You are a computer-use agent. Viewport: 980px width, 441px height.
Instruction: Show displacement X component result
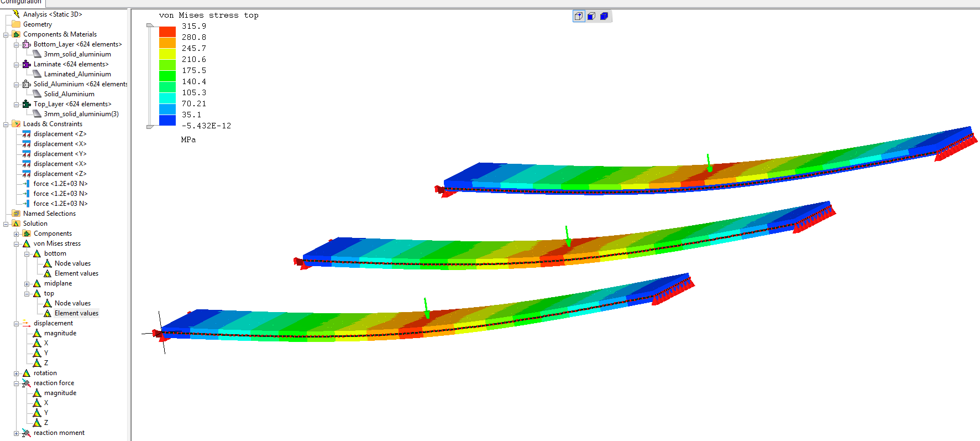point(46,343)
